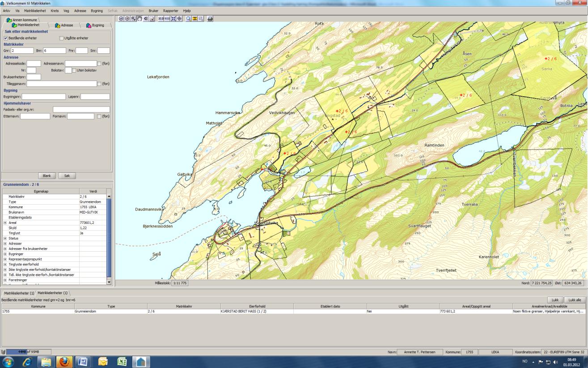
Task: Open Internet Explorer from taskbar
Action: (x=26, y=362)
